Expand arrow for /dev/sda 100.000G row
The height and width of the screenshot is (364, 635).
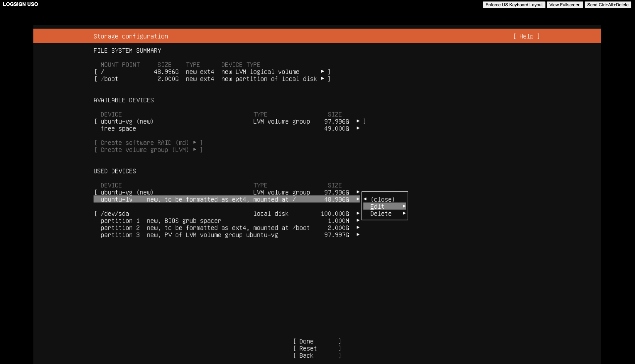pos(358,214)
